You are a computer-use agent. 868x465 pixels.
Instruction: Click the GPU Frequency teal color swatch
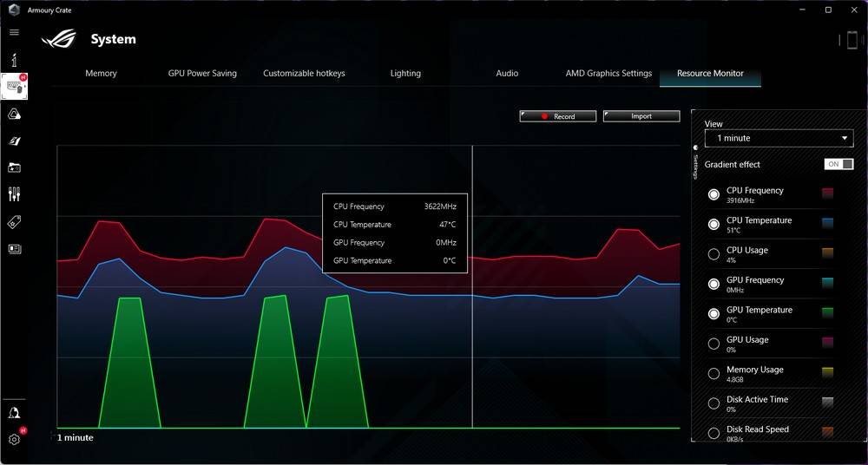tap(827, 283)
